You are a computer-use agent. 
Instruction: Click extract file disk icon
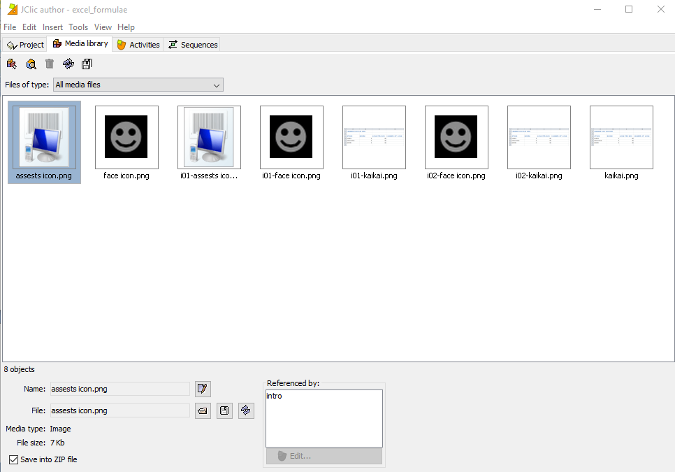tap(224, 410)
